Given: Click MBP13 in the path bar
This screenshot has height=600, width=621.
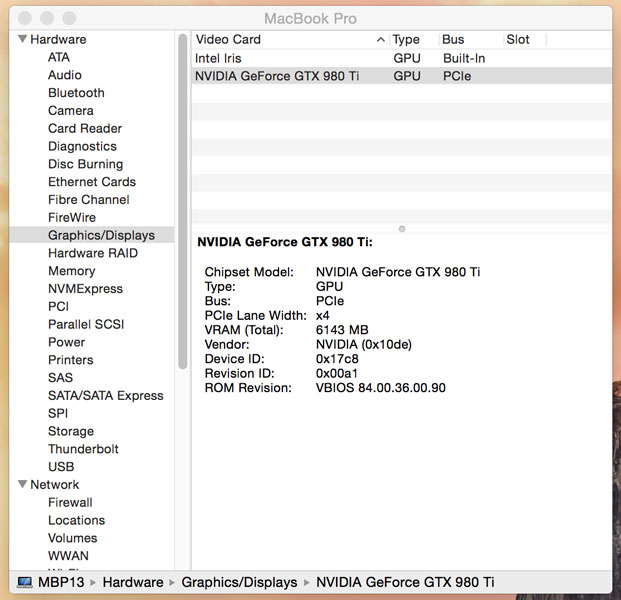Looking at the screenshot, I should tap(61, 582).
